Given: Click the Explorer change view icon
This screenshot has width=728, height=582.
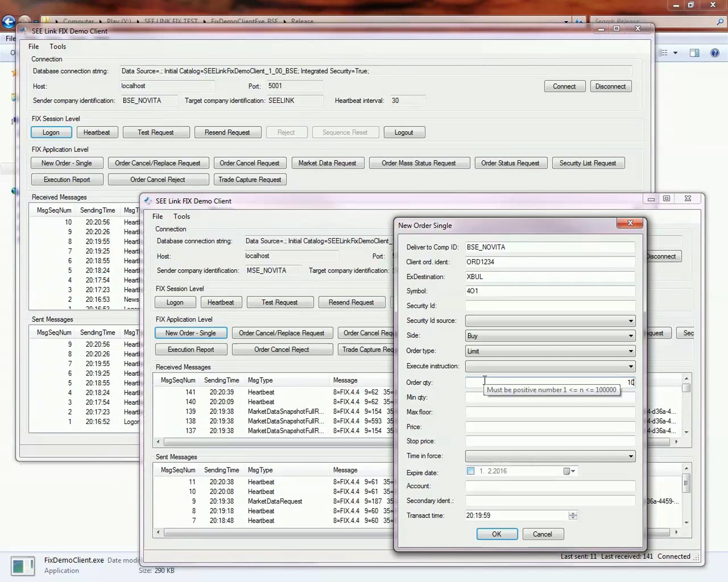Looking at the screenshot, I should 663,53.
